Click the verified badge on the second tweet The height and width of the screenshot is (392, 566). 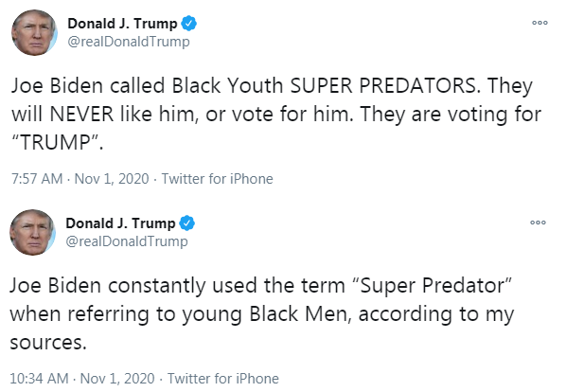point(186,223)
